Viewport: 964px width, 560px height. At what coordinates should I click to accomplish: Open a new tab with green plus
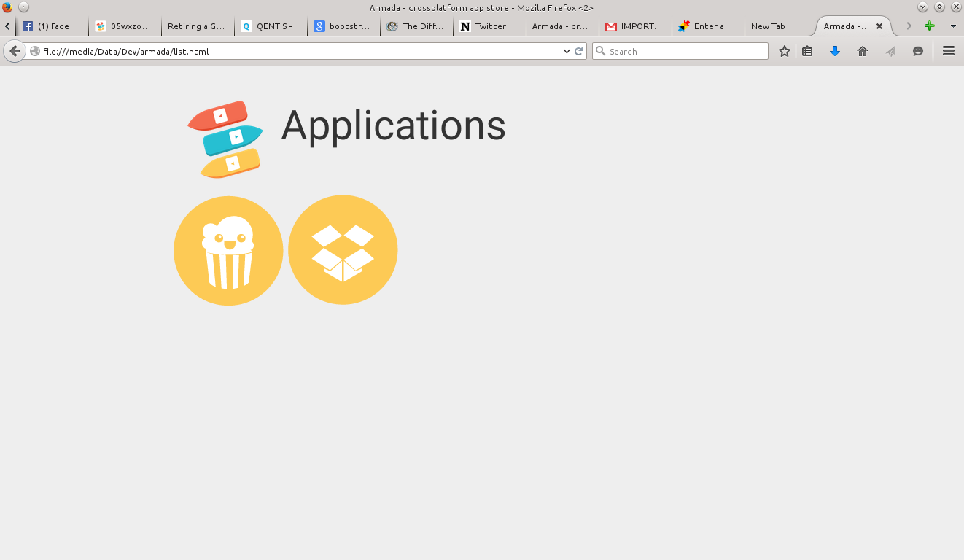(x=929, y=26)
